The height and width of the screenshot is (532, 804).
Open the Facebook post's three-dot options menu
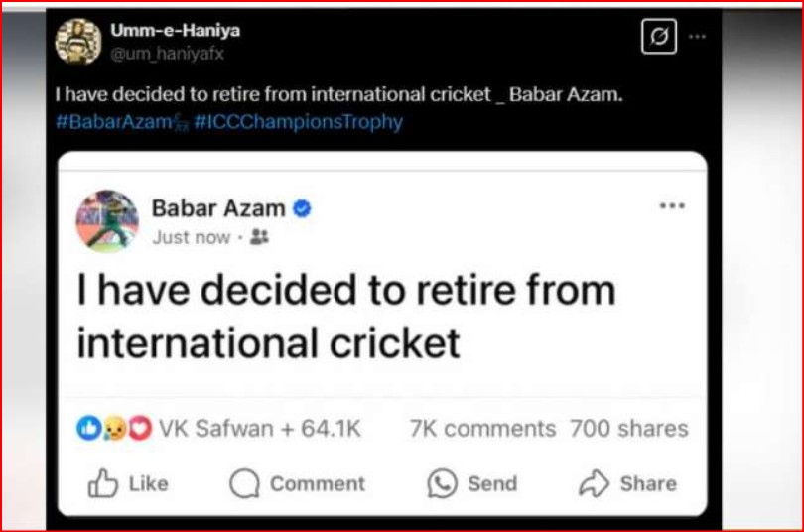click(x=672, y=205)
